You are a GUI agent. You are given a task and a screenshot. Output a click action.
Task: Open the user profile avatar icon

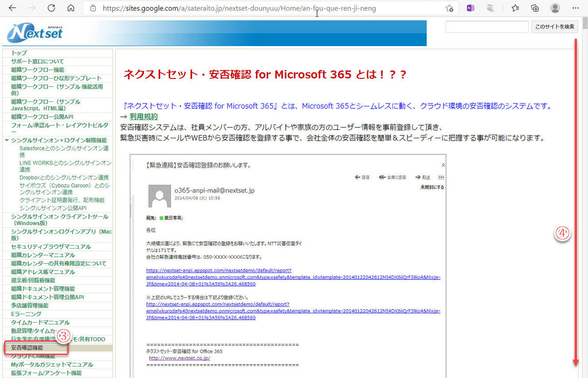[555, 8]
